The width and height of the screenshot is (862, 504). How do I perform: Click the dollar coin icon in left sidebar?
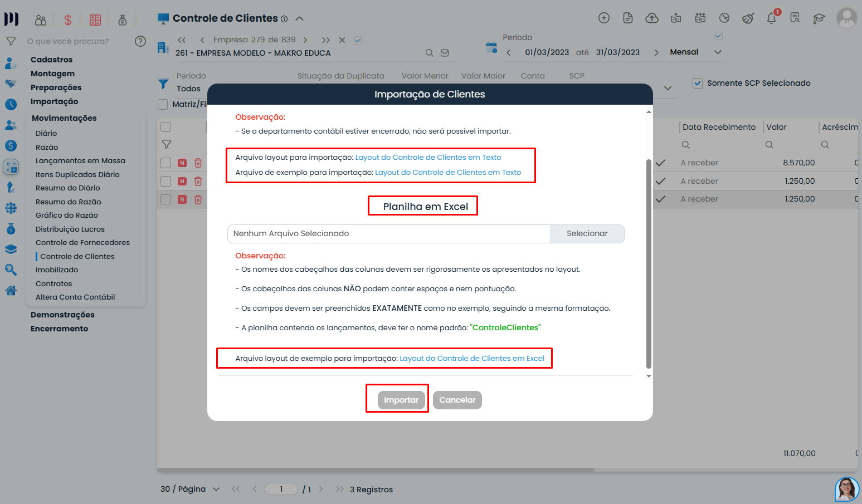point(11,146)
